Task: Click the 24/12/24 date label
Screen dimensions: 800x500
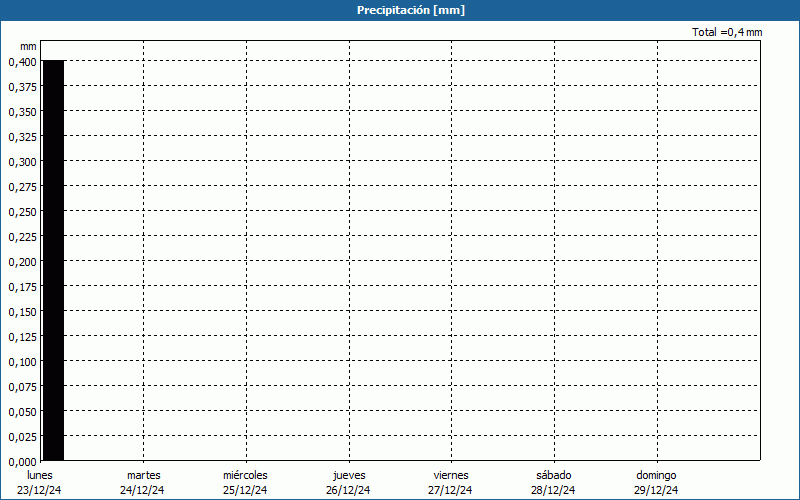Action: [x=142, y=490]
